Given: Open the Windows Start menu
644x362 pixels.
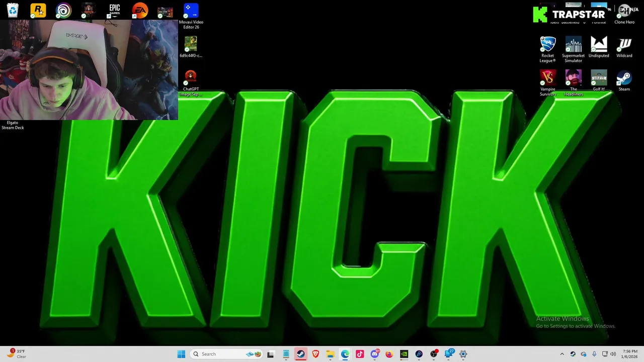Looking at the screenshot, I should click(181, 354).
